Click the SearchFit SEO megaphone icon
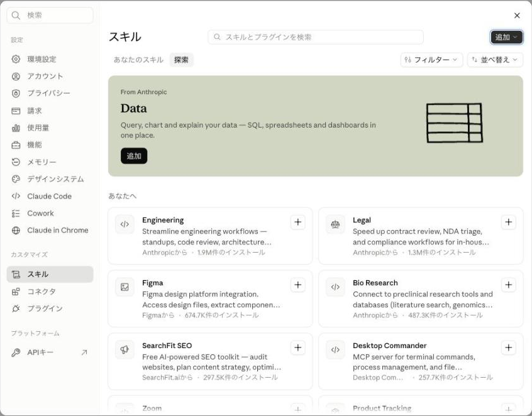This screenshot has width=532, height=416. tap(125, 349)
